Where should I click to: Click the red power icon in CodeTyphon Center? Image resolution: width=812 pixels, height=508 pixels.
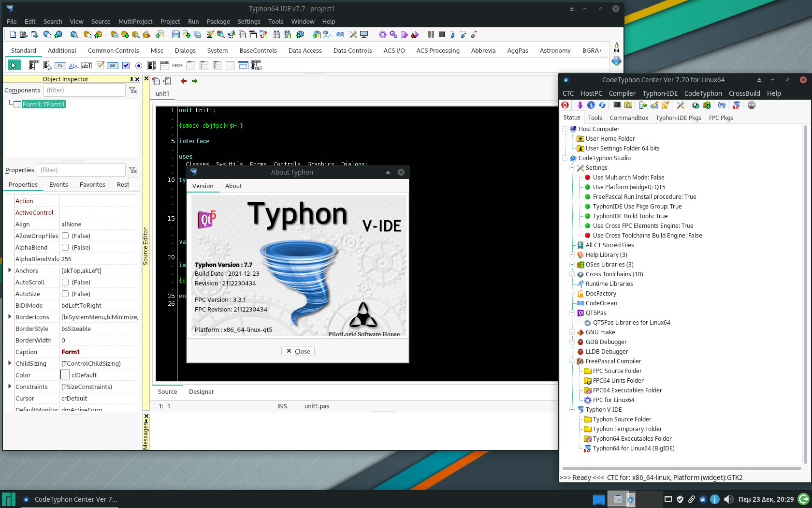click(x=565, y=105)
